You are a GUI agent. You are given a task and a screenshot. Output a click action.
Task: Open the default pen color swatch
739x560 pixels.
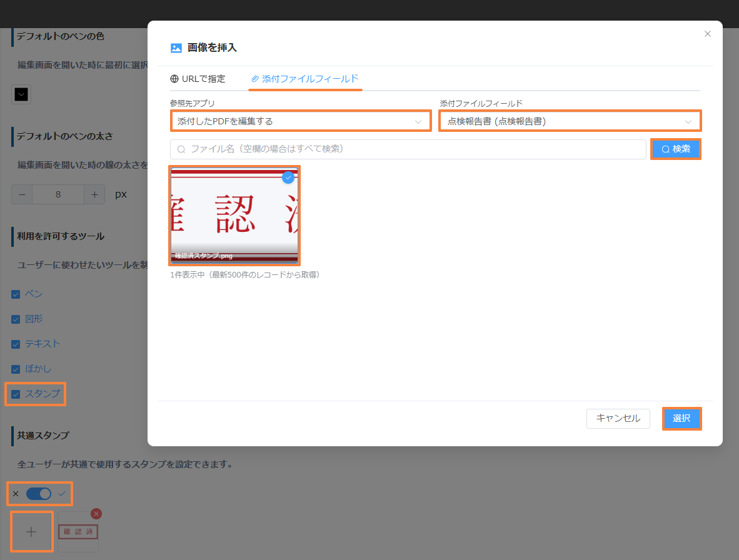(21, 94)
